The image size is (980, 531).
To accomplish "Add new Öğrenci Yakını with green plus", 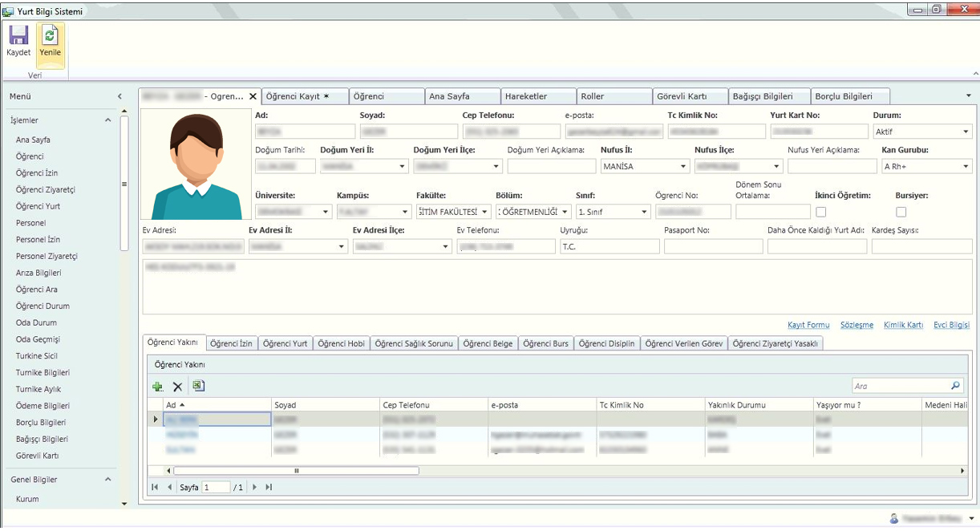I will coord(158,387).
